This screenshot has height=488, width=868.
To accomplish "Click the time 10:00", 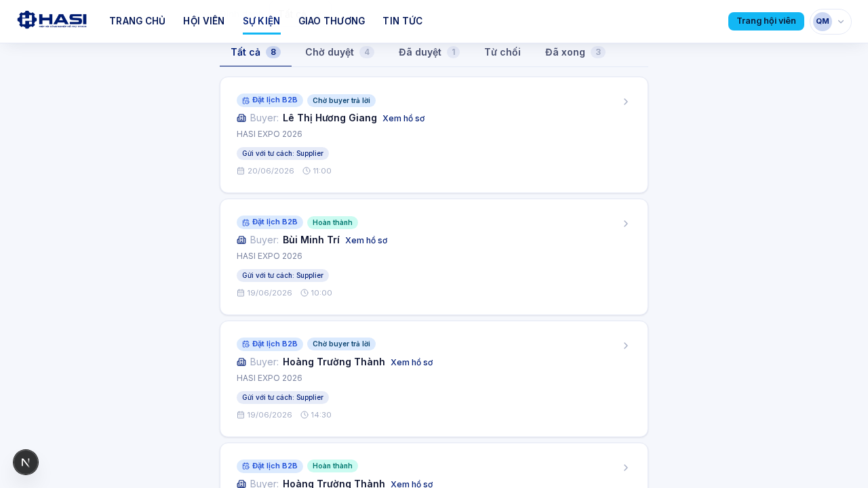I will pos(321,293).
